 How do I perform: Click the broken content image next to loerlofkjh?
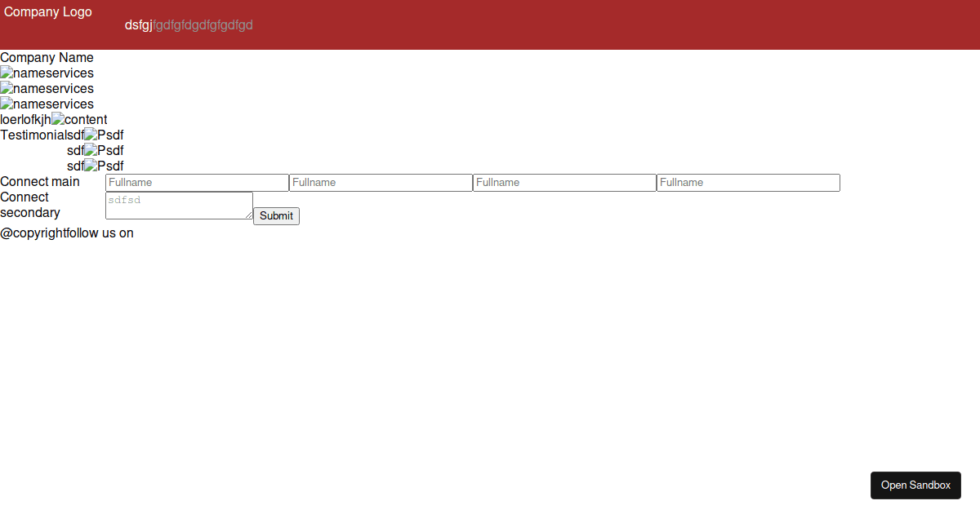pos(57,119)
